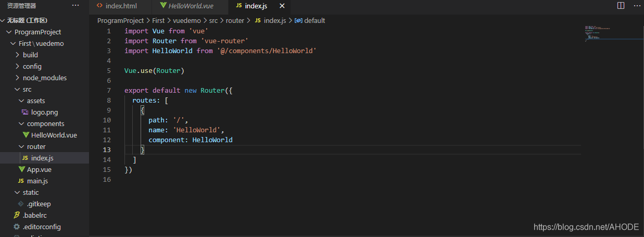Click the JS icon beside main.js
644x237 pixels.
(x=21, y=181)
